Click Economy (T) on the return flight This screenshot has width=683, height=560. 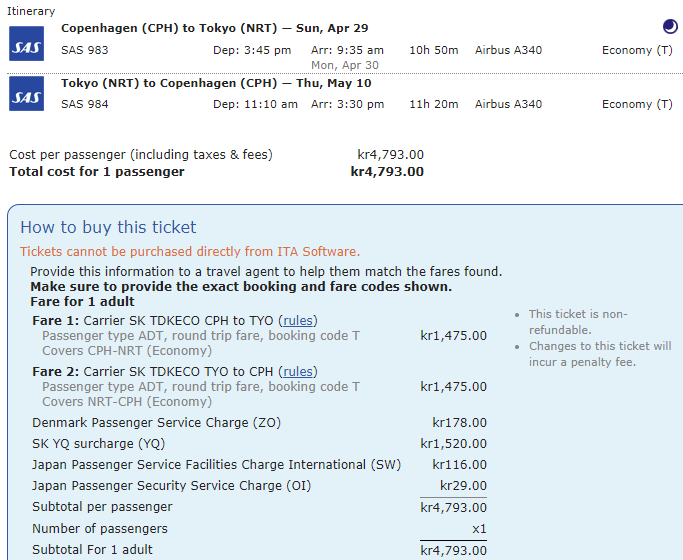[637, 104]
